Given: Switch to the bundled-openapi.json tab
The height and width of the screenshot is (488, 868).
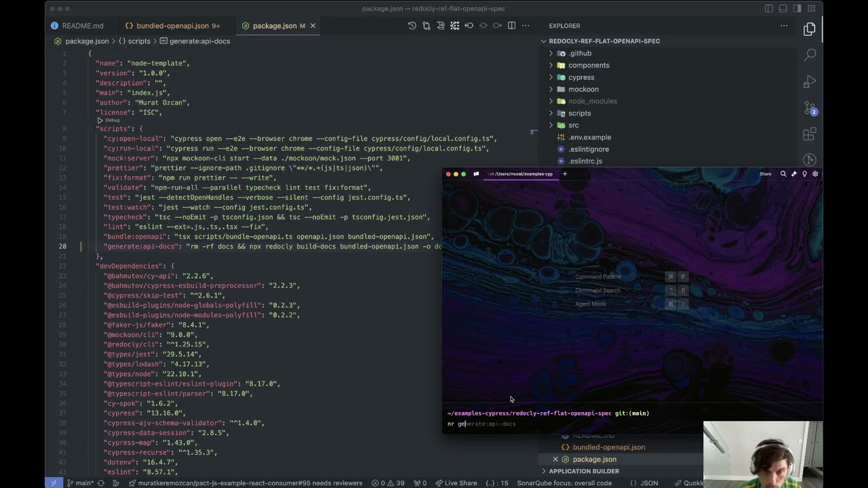Looking at the screenshot, I should coord(172,26).
